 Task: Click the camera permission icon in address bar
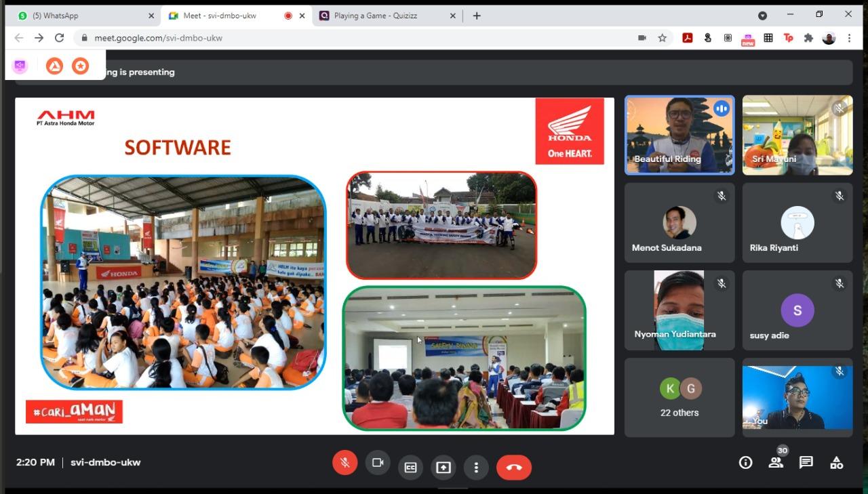[642, 38]
